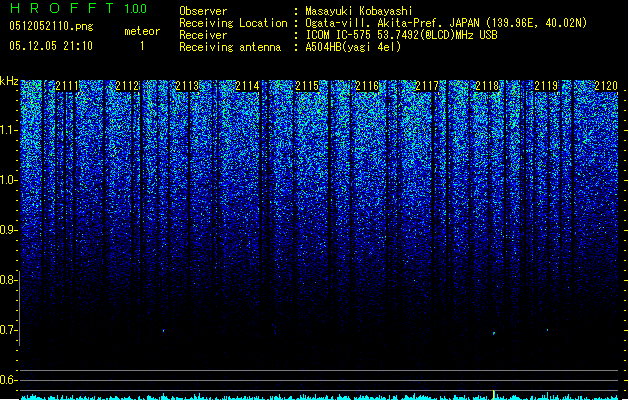Click the meteor label
Viewport: 629px width, 400px height.
[142, 31]
